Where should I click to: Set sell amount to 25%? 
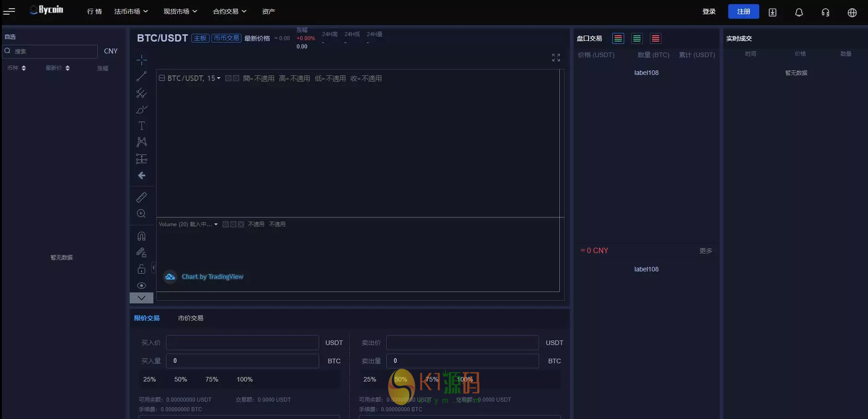(369, 380)
